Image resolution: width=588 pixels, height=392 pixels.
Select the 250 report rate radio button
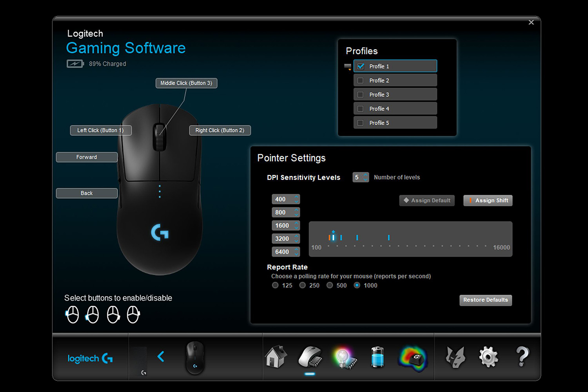point(302,285)
